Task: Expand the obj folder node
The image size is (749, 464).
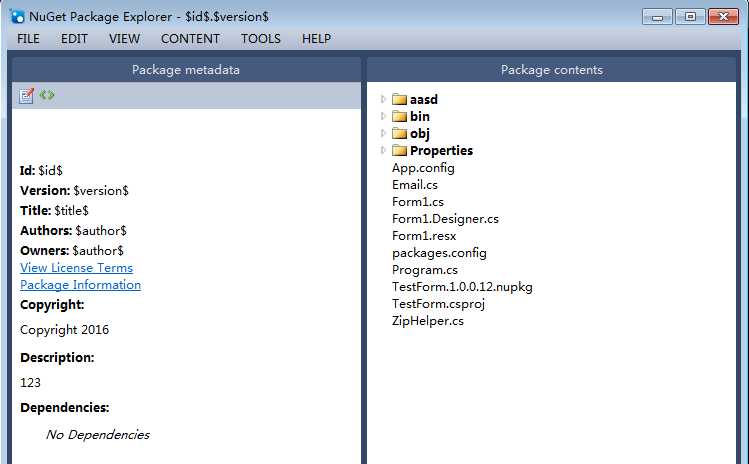Action: (383, 133)
